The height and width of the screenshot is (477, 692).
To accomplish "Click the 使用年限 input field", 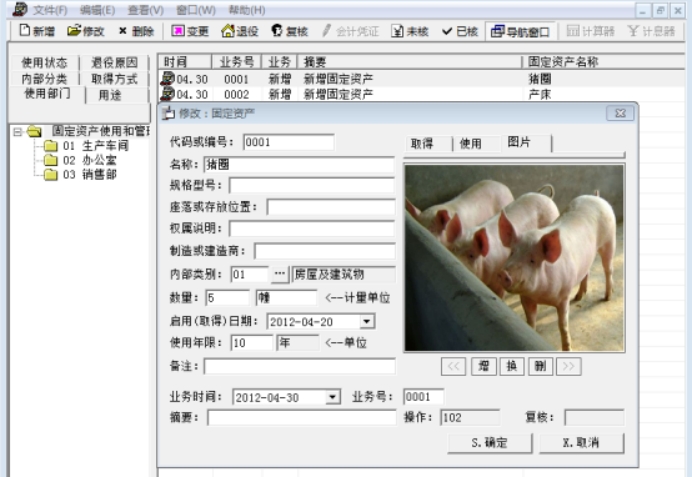I will [252, 343].
